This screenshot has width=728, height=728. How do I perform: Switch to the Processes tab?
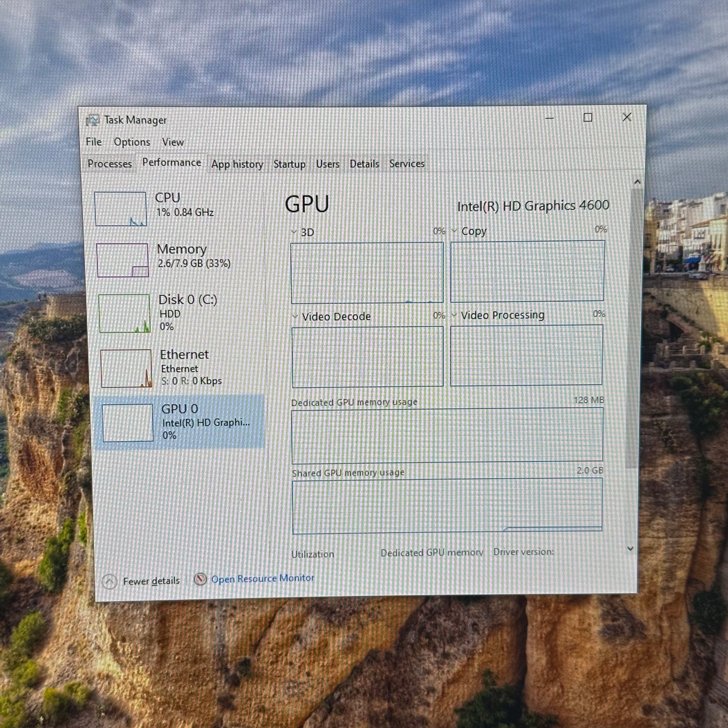click(x=109, y=164)
